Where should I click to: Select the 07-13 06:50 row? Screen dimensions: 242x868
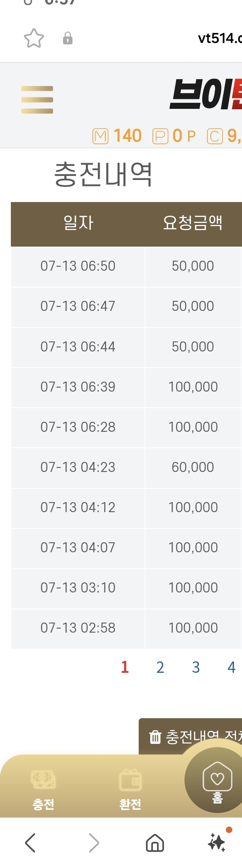pos(126,266)
